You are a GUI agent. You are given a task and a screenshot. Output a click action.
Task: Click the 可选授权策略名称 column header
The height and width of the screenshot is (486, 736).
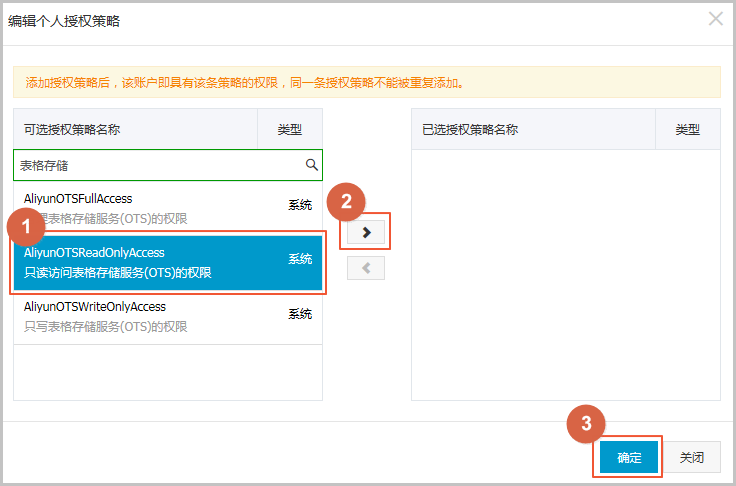(136, 129)
